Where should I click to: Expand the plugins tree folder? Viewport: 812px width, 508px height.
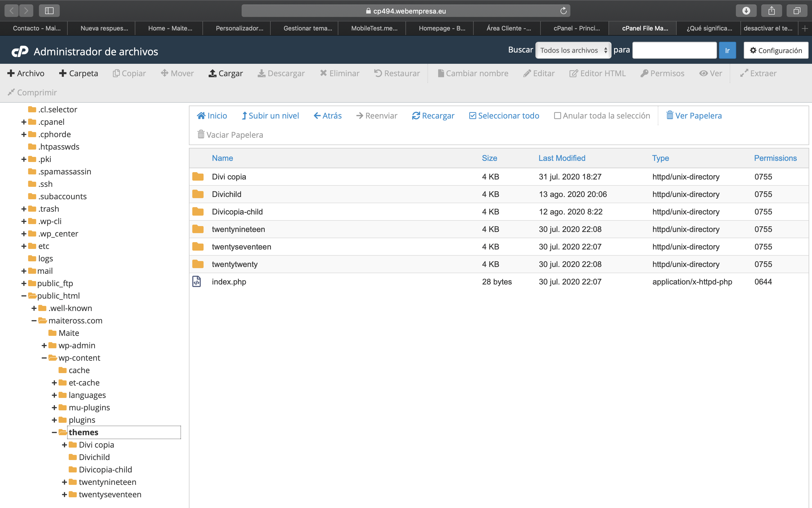click(x=54, y=420)
